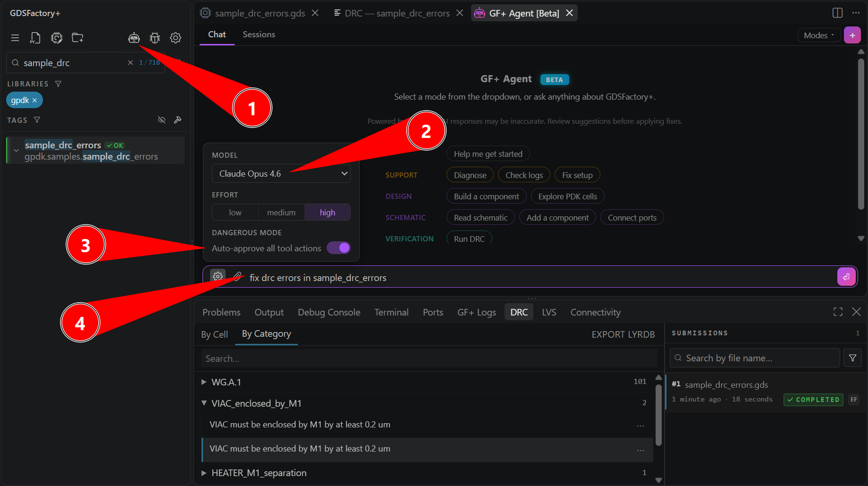This screenshot has width=868, height=486.
Task: Focus the DRC violations search field
Action: tap(429, 358)
